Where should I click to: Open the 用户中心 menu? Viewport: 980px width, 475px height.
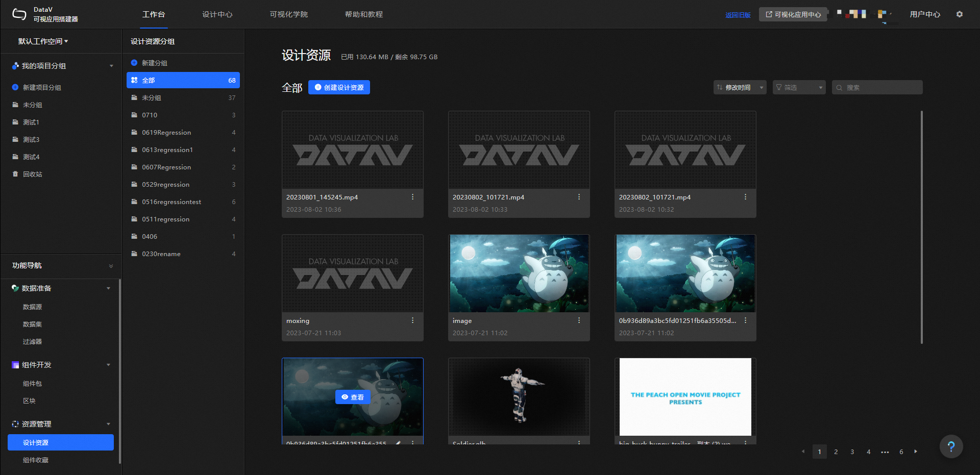click(x=925, y=14)
